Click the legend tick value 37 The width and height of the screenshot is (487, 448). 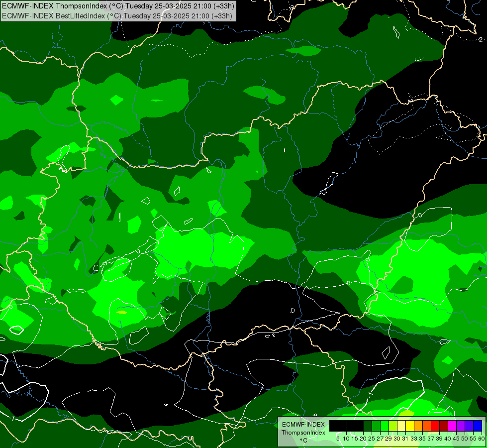click(x=431, y=439)
